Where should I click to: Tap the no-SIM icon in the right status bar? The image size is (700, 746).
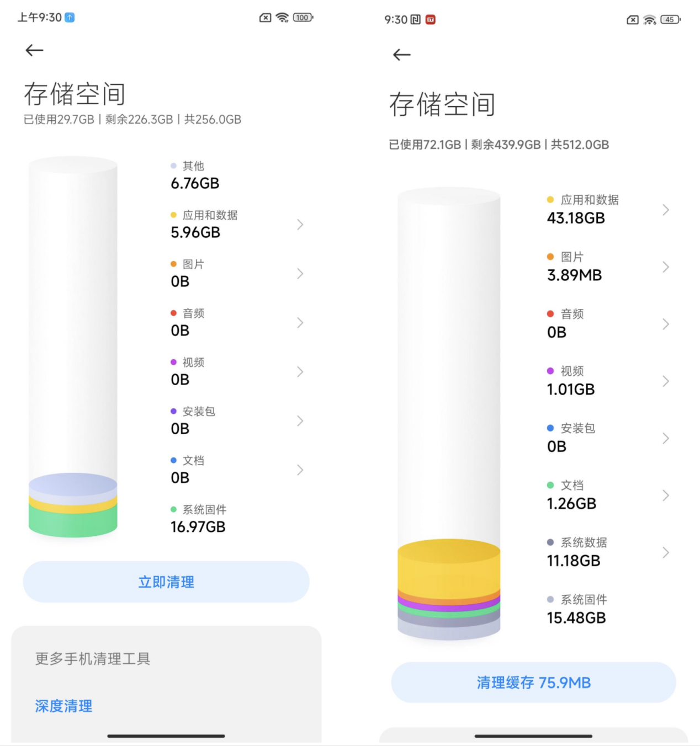[x=633, y=20]
